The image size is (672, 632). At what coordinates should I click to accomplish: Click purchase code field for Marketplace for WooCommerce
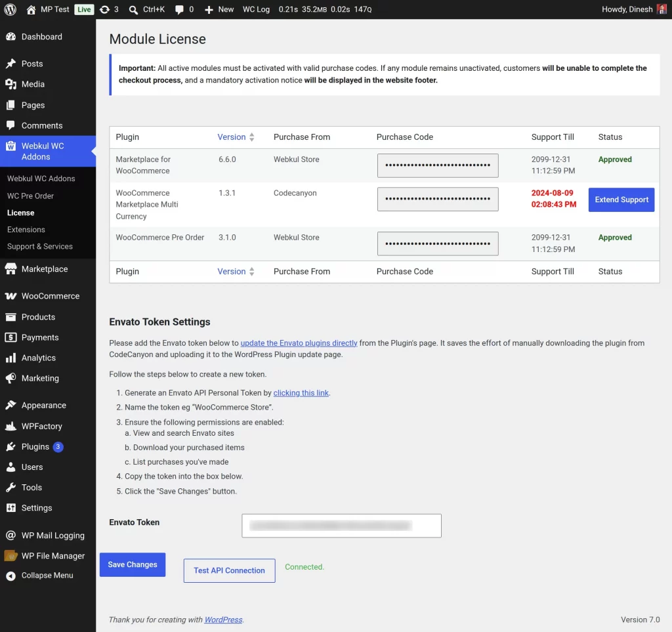click(x=438, y=165)
